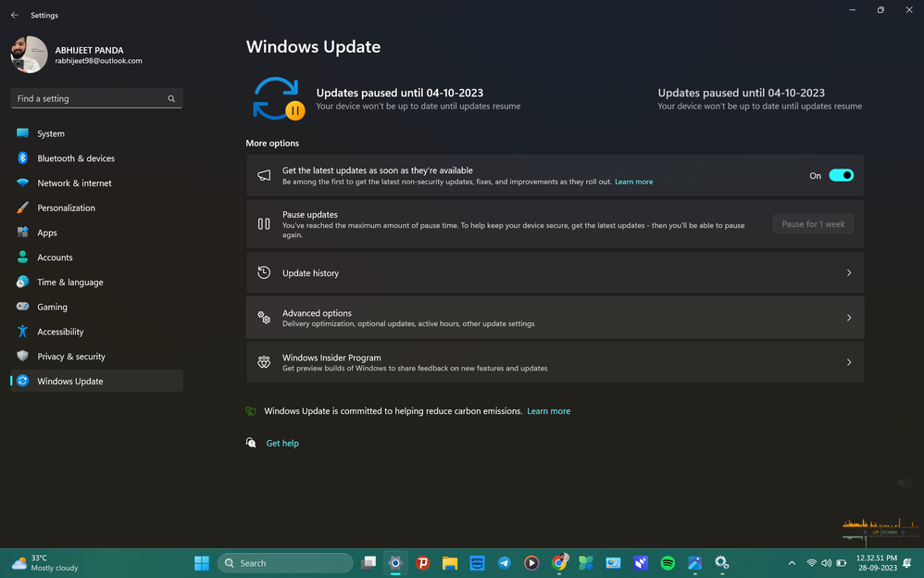Click the Windows Update title text
The height and width of the screenshot is (578, 924).
[313, 46]
